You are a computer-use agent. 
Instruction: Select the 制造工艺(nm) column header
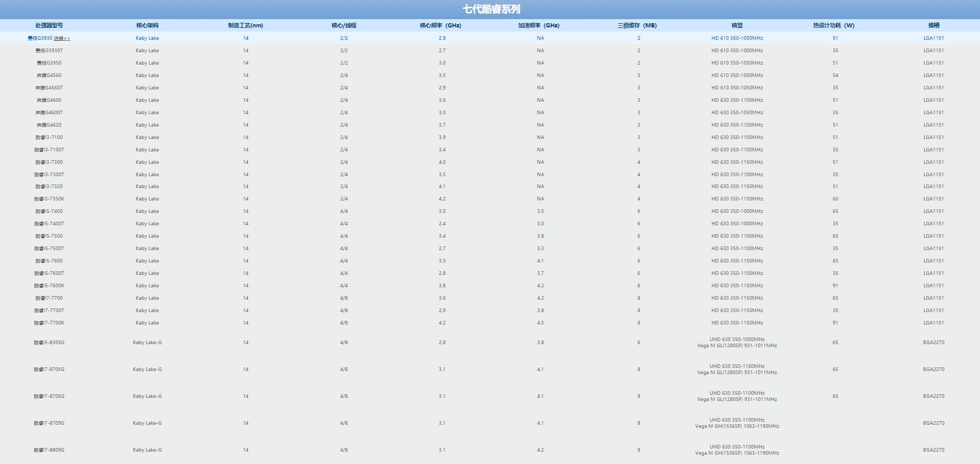[245, 25]
